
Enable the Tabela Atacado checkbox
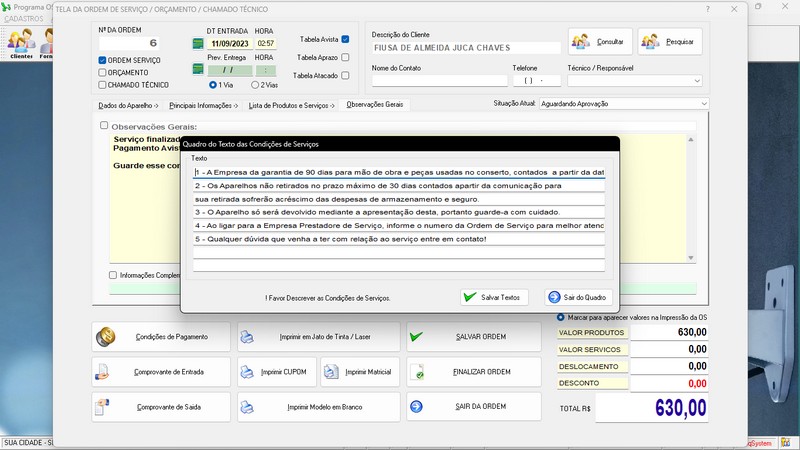coord(345,76)
